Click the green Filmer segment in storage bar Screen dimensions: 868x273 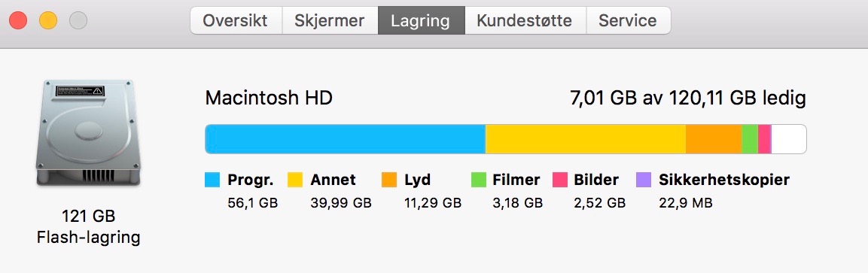point(750,139)
